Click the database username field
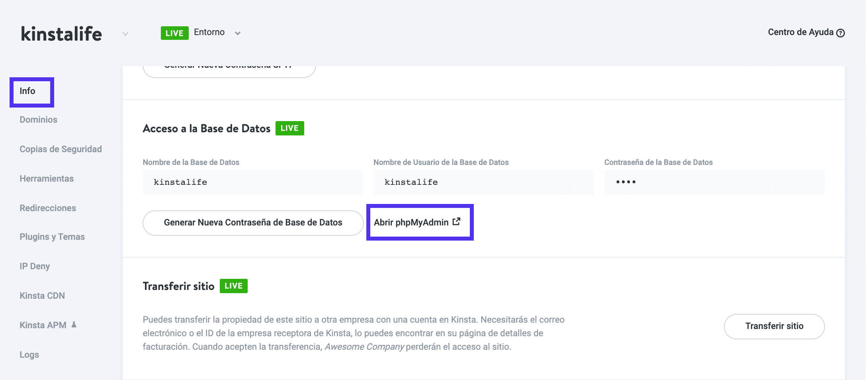 point(483,182)
